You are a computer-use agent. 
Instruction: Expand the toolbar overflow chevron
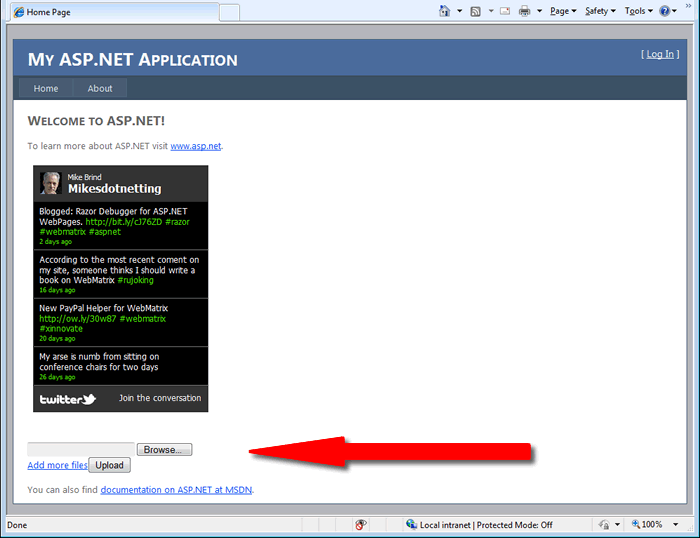[689, 5]
